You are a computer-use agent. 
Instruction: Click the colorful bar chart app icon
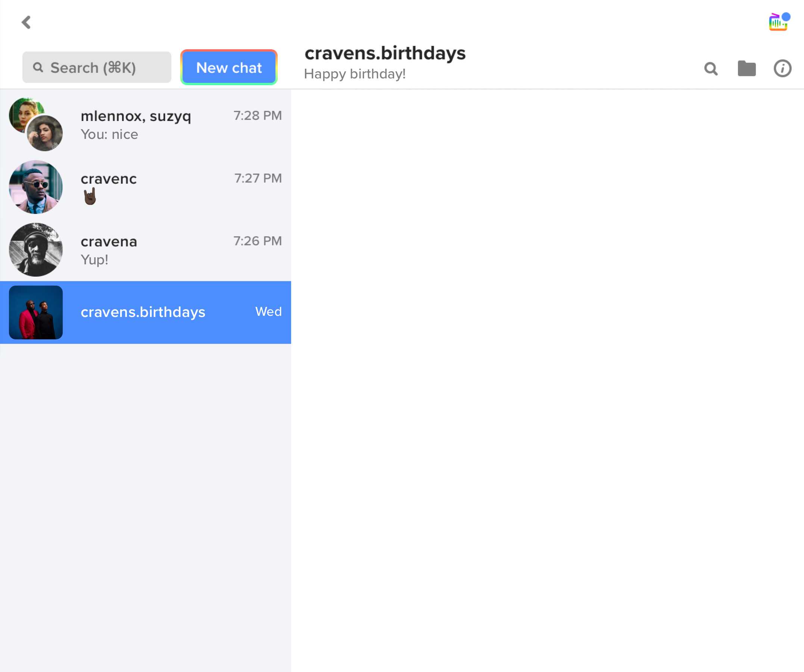click(776, 22)
